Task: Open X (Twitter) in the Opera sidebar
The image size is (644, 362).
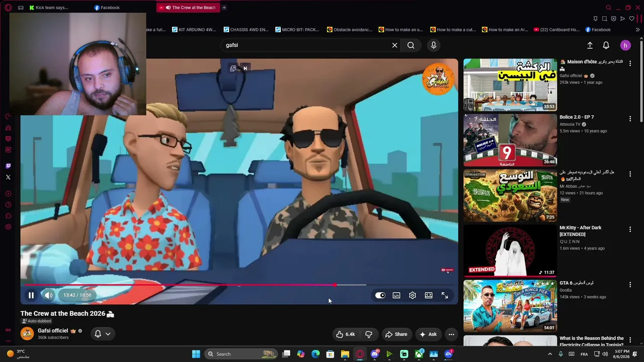Action: point(8,177)
